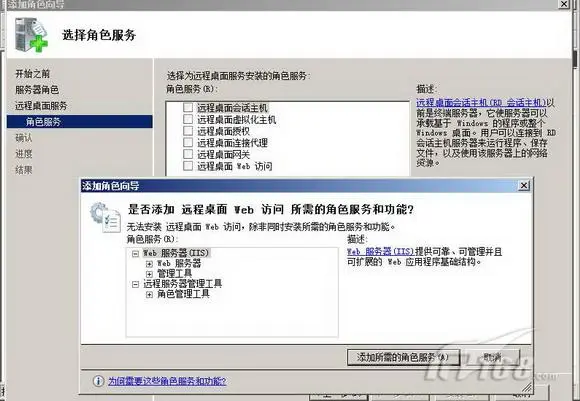Image resolution: width=580 pixels, height=401 pixels.
Task: Close the 添加角色向导 popup dialog
Action: click(524, 185)
